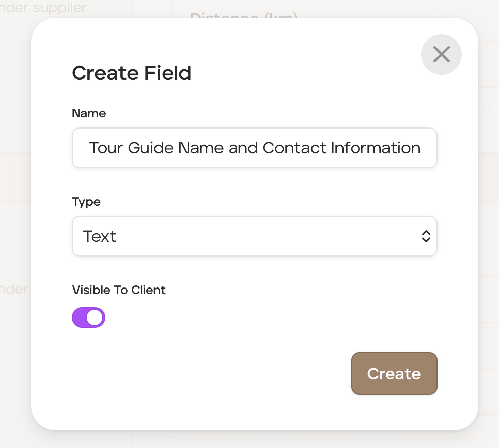
Task: Submit the new field with Create
Action: click(x=394, y=373)
